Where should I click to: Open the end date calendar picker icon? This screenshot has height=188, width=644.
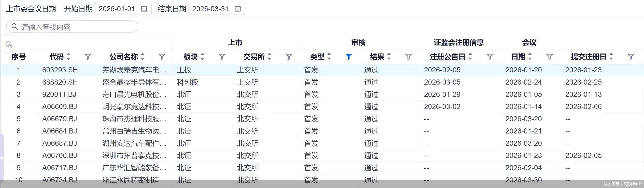[237, 9]
